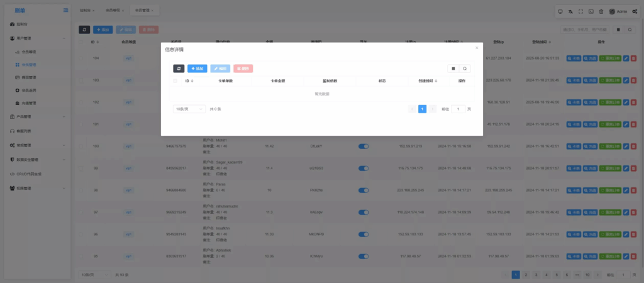The width and height of the screenshot is (644, 283).
Task: Open the column display grid icon in the dialog
Action: pyautogui.click(x=453, y=68)
